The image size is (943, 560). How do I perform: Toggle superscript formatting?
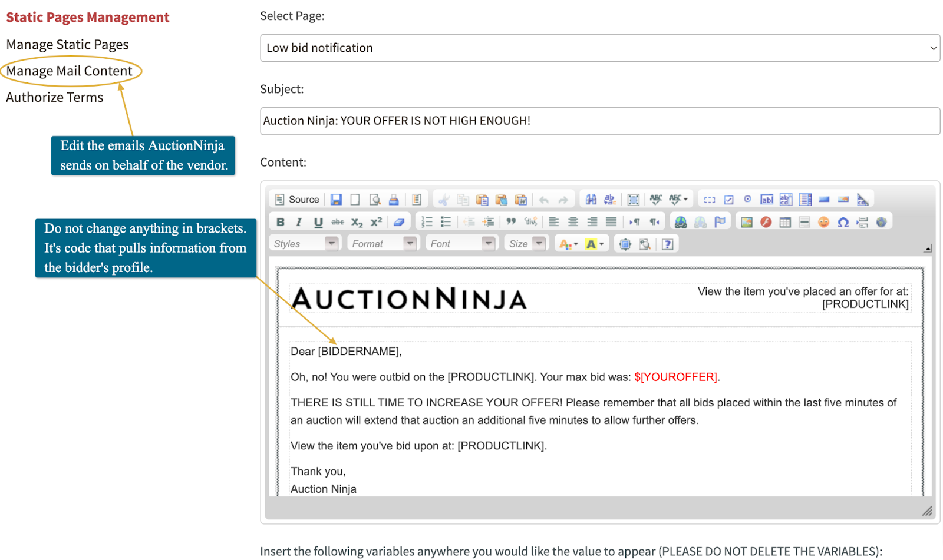[376, 222]
